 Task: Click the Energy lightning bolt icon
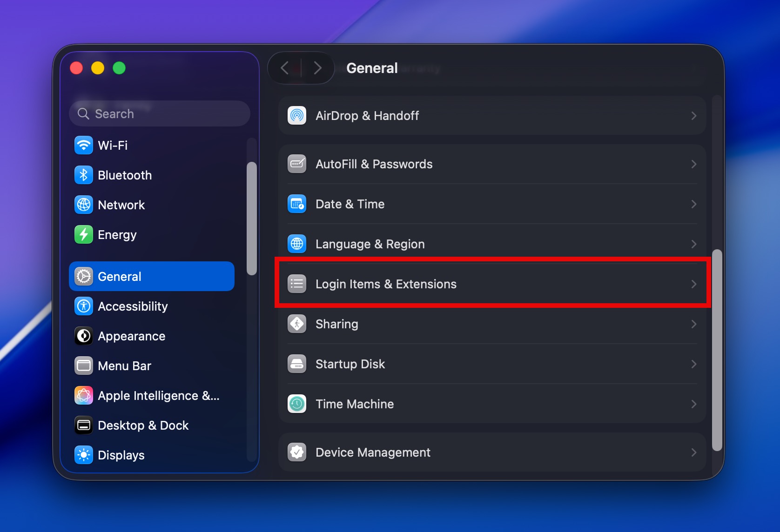click(x=83, y=234)
